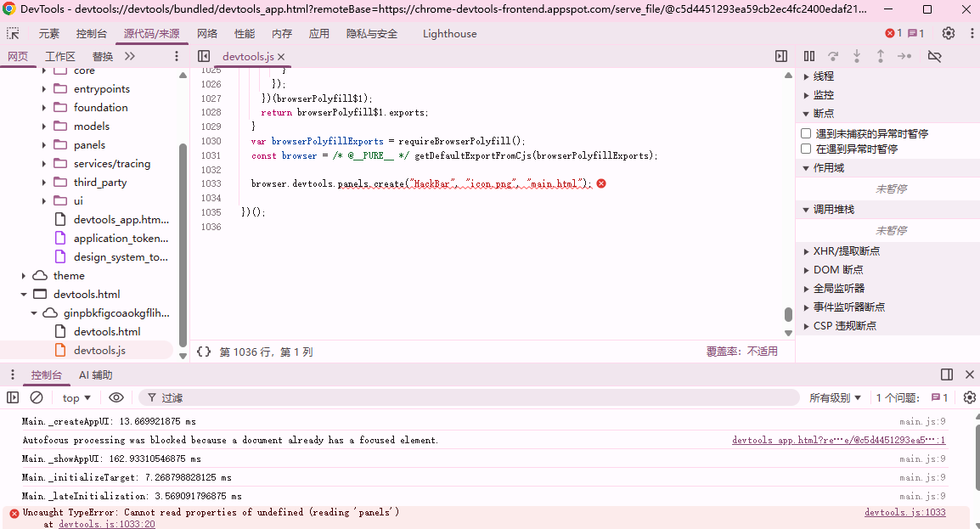Step over next function call
The width and height of the screenshot is (980, 529).
click(833, 56)
